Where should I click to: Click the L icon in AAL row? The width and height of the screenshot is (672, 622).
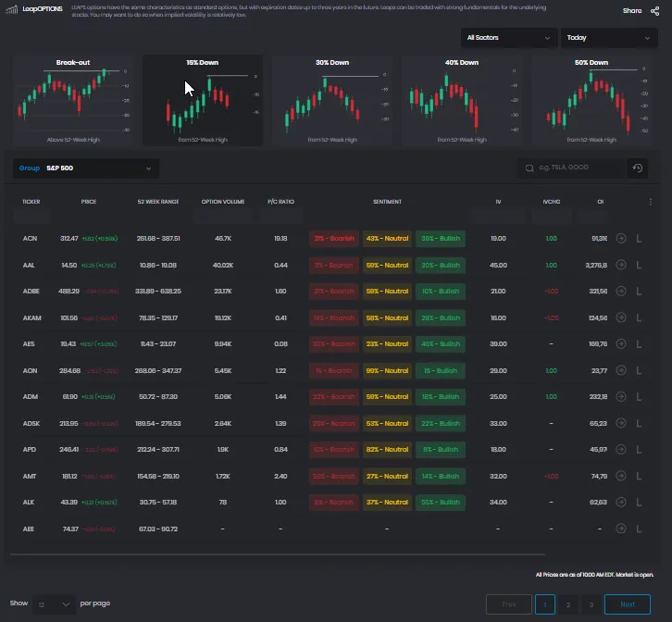click(639, 265)
